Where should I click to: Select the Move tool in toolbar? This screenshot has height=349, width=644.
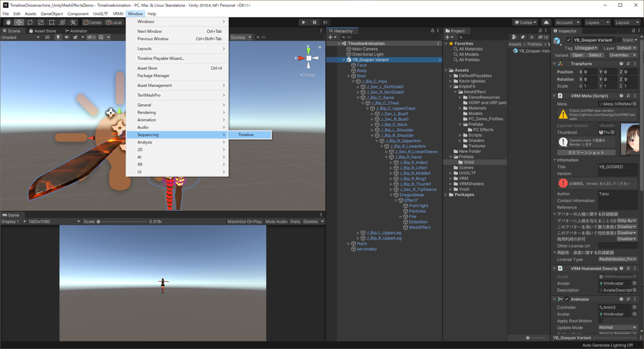click(x=19, y=23)
